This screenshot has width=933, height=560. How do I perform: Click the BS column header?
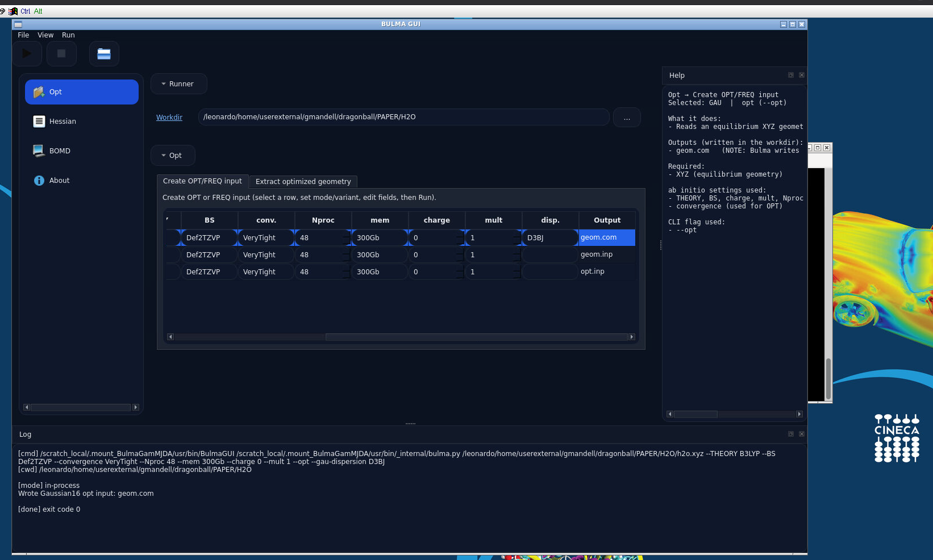(x=210, y=220)
